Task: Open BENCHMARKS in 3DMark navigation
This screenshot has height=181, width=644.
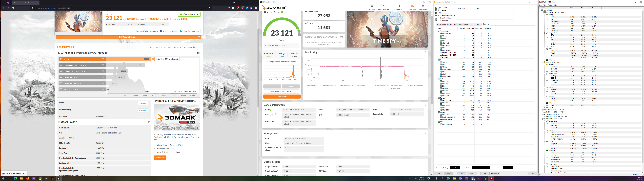Action: click(384, 8)
